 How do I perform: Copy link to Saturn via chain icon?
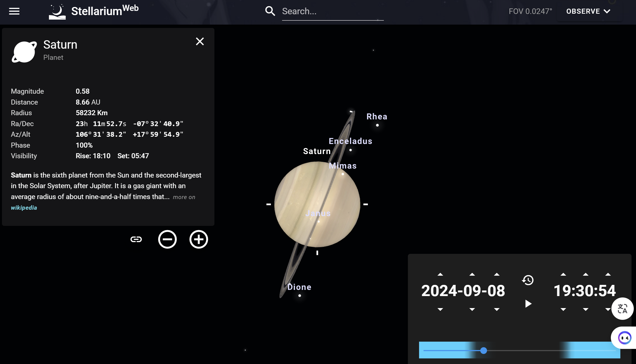(x=136, y=239)
